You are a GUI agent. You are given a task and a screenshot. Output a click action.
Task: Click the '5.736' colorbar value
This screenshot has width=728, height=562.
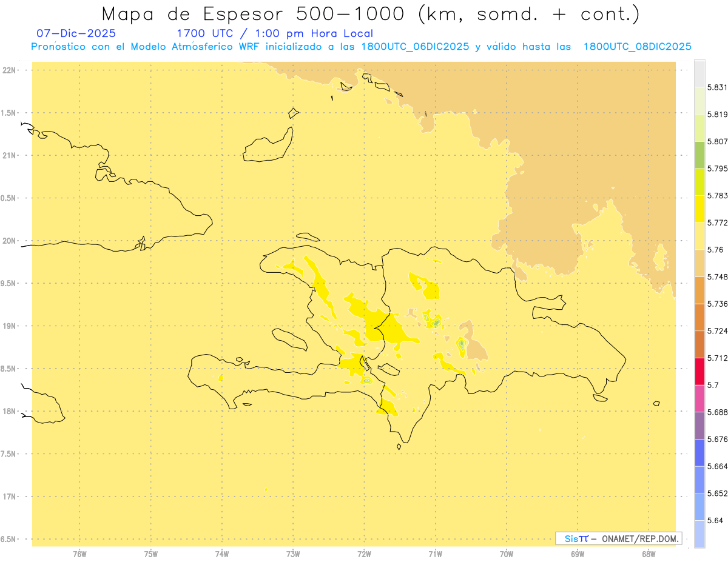tap(717, 304)
